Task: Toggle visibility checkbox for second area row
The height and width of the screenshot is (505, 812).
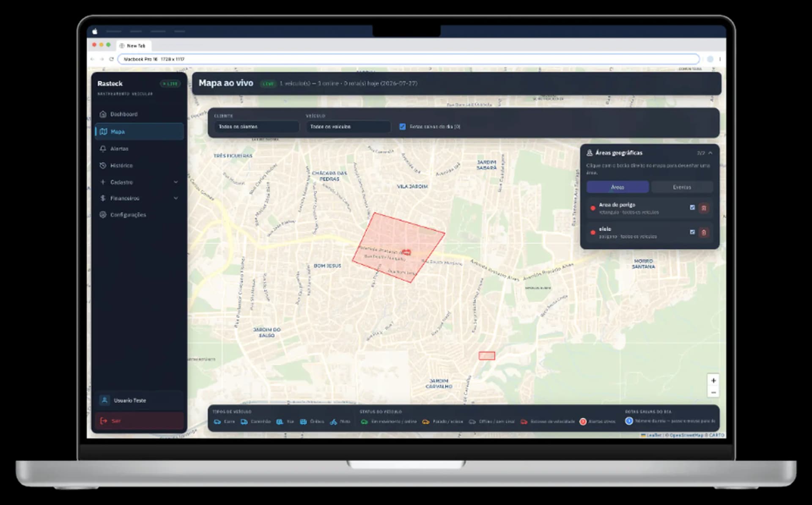Action: (x=692, y=232)
